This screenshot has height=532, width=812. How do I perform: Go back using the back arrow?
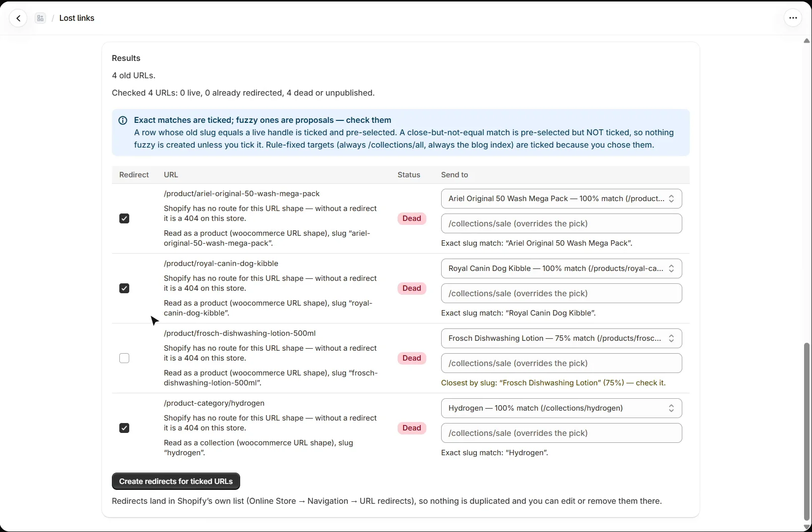18,18
